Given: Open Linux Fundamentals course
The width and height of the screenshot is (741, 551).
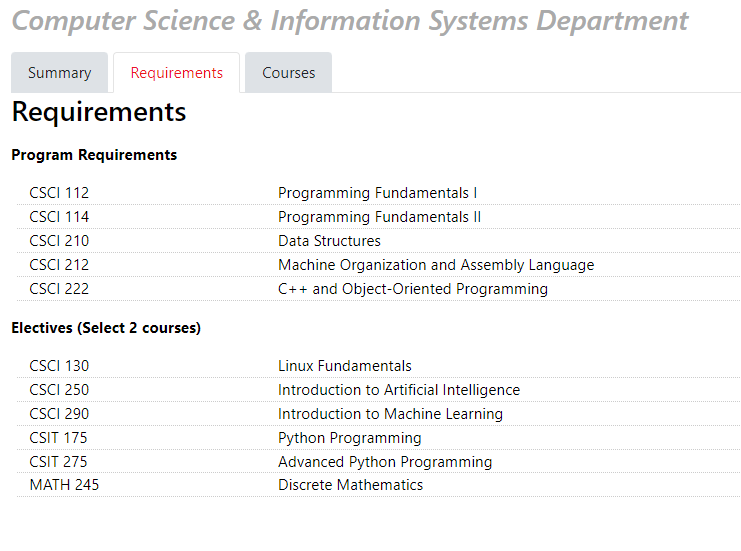Looking at the screenshot, I should (x=344, y=366).
